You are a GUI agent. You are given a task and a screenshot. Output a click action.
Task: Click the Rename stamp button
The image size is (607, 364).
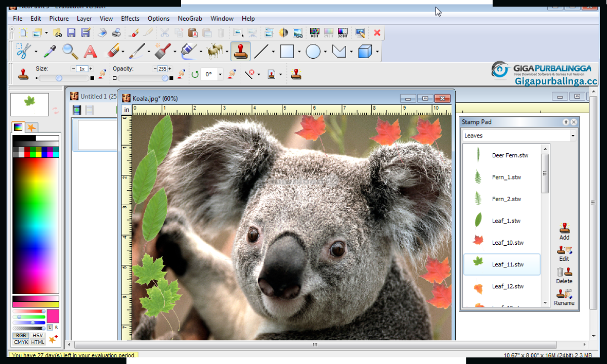click(565, 298)
